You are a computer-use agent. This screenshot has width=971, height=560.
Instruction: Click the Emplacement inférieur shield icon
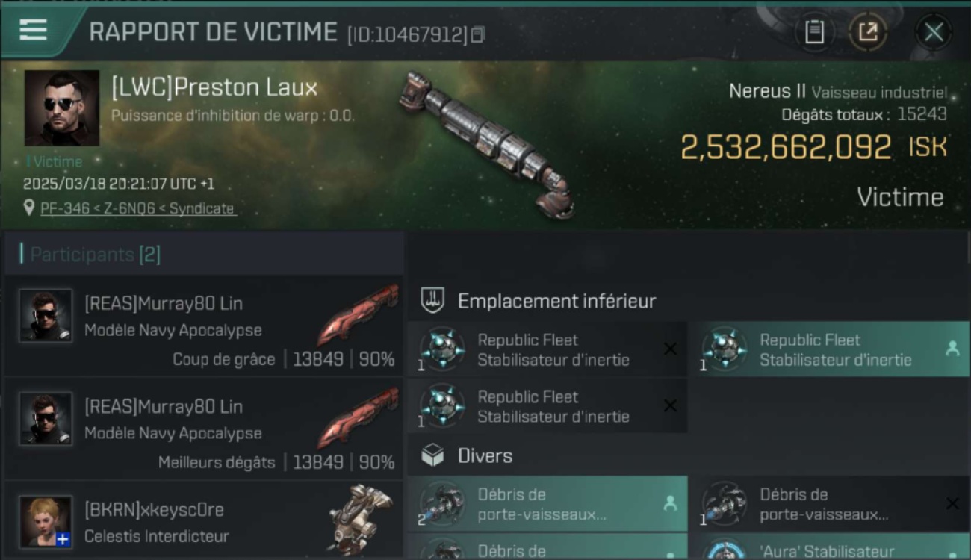[x=433, y=301]
